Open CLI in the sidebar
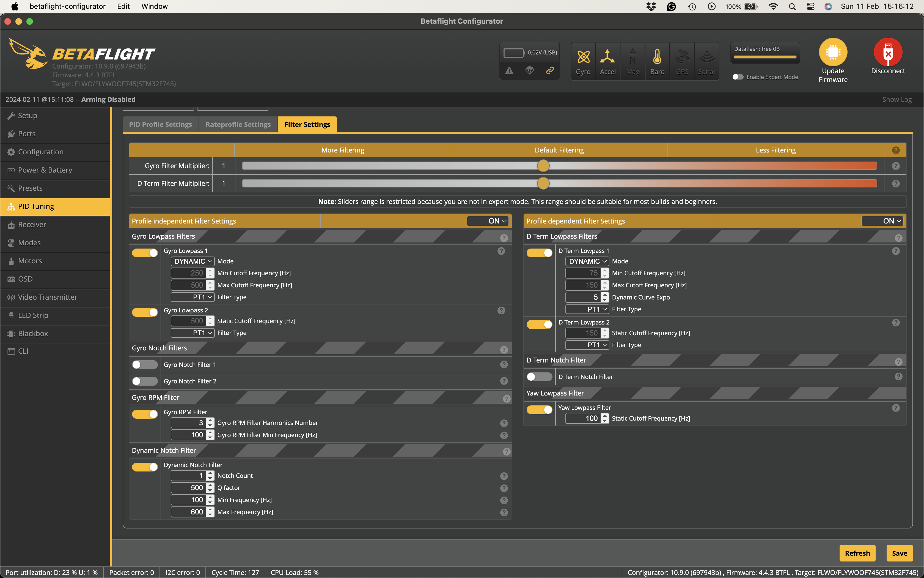The height and width of the screenshot is (578, 924). click(55, 351)
